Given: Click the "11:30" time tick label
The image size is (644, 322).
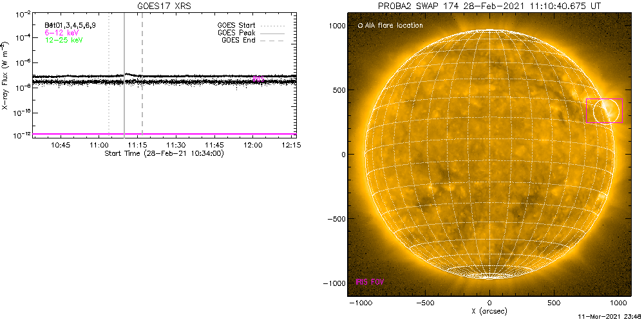Looking at the screenshot, I should point(176,145).
